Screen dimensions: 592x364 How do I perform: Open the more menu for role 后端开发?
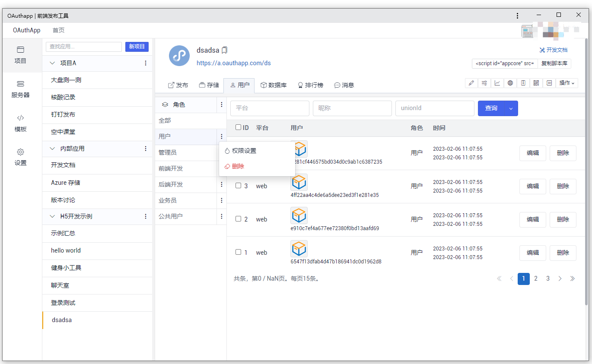(x=222, y=184)
